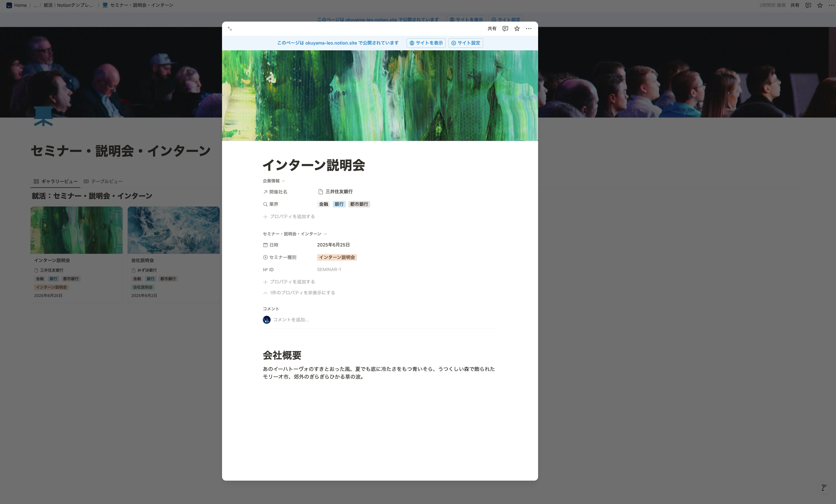Open the 三井住友銀行 linked page
836x504 pixels.
[x=339, y=191]
